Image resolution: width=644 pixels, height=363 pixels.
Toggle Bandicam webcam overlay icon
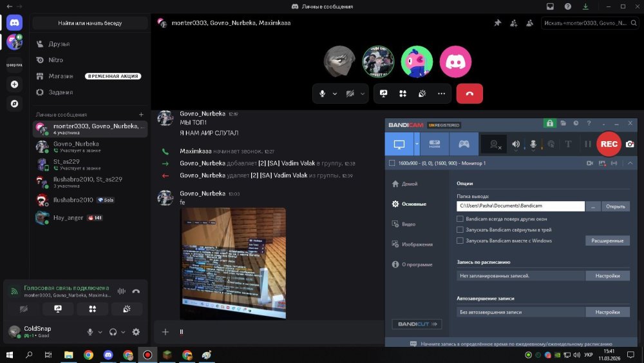(x=495, y=144)
